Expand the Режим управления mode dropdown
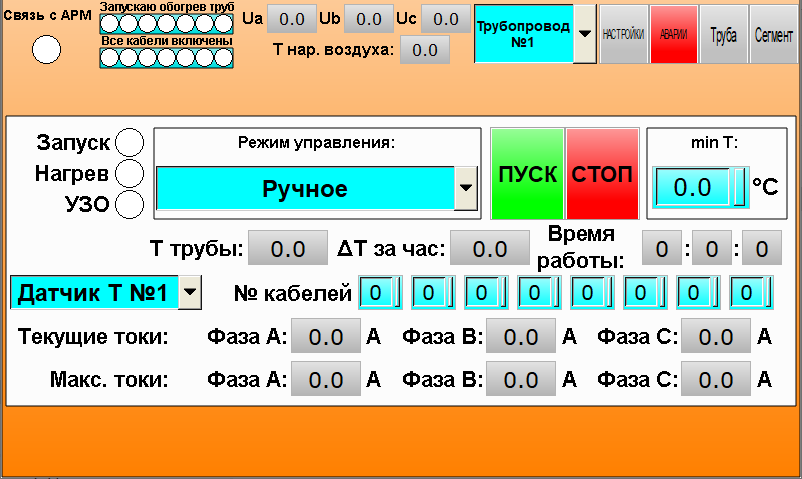 pos(465,188)
